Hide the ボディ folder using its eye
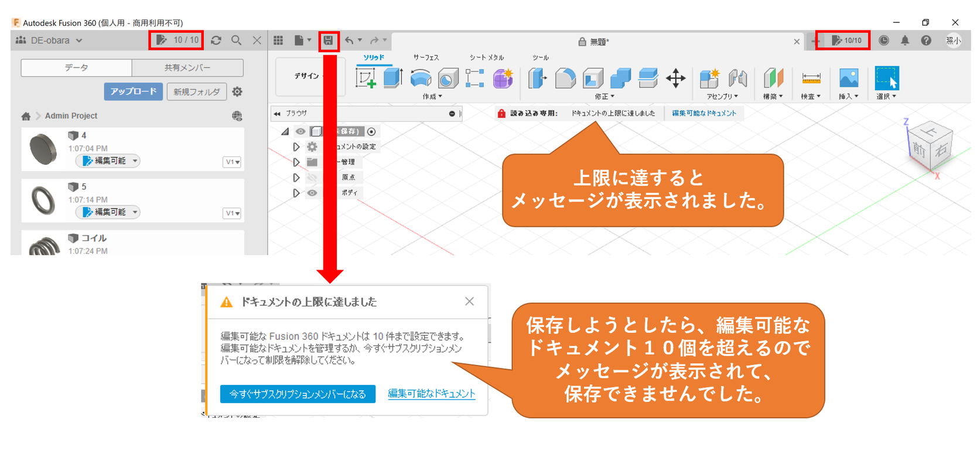 click(312, 193)
